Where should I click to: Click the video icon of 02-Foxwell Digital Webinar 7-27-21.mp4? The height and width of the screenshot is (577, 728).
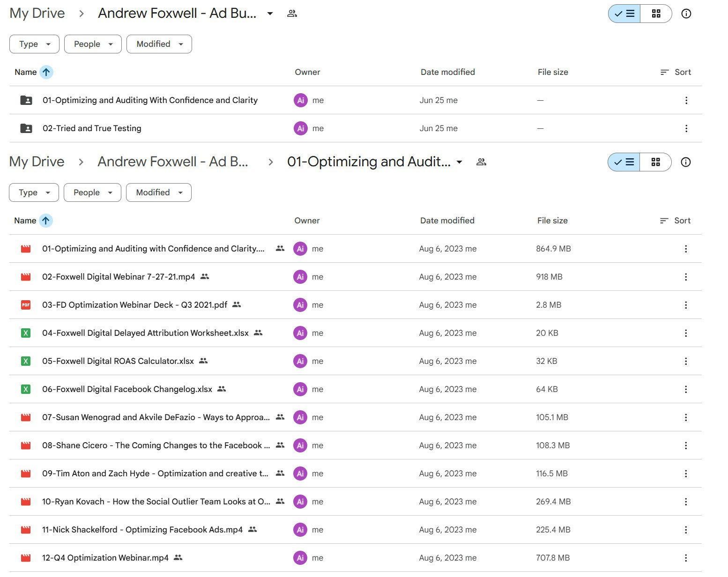coord(26,277)
